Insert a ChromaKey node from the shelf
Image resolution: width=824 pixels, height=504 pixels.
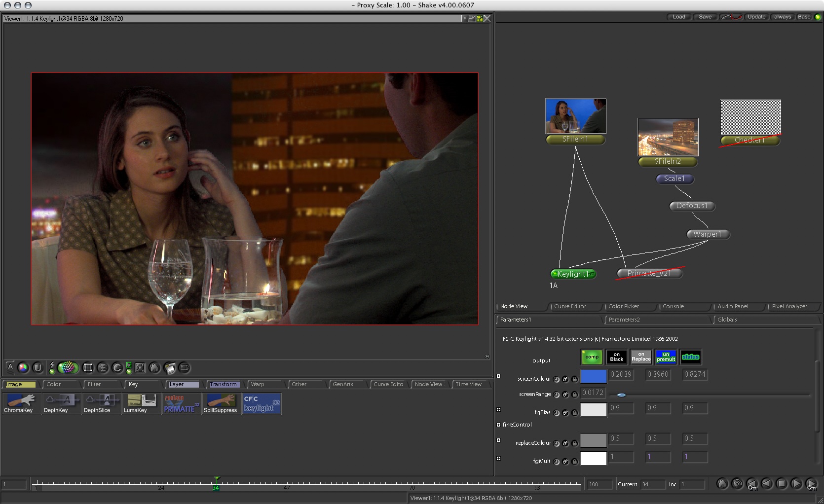(x=21, y=403)
